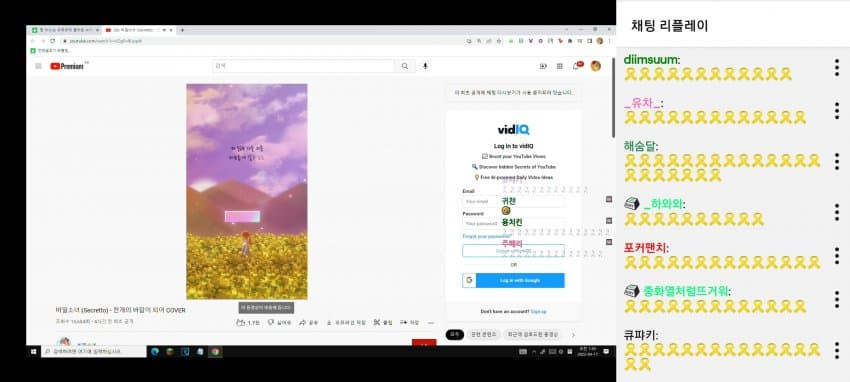Open the YouTube hamburger guide menu
This screenshot has height=382, width=850.
click(x=38, y=66)
